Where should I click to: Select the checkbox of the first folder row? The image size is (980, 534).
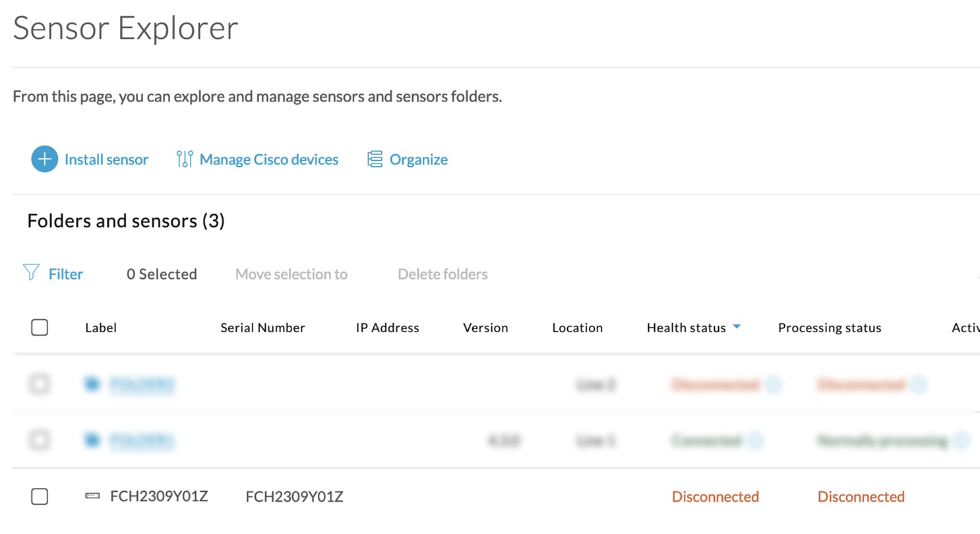40,384
